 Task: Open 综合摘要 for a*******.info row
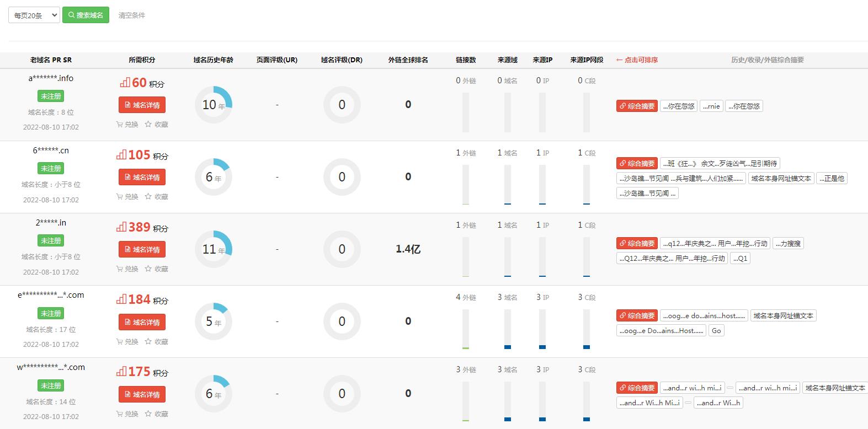[637, 106]
